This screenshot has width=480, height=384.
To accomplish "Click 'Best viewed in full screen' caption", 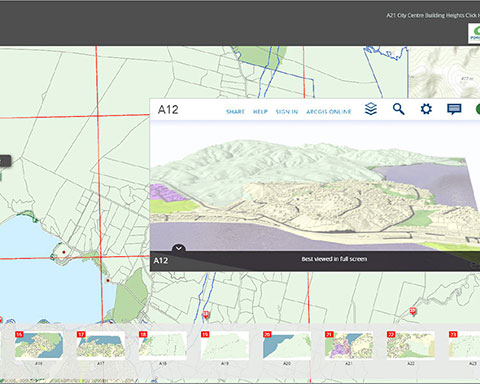I will pyautogui.click(x=334, y=259).
